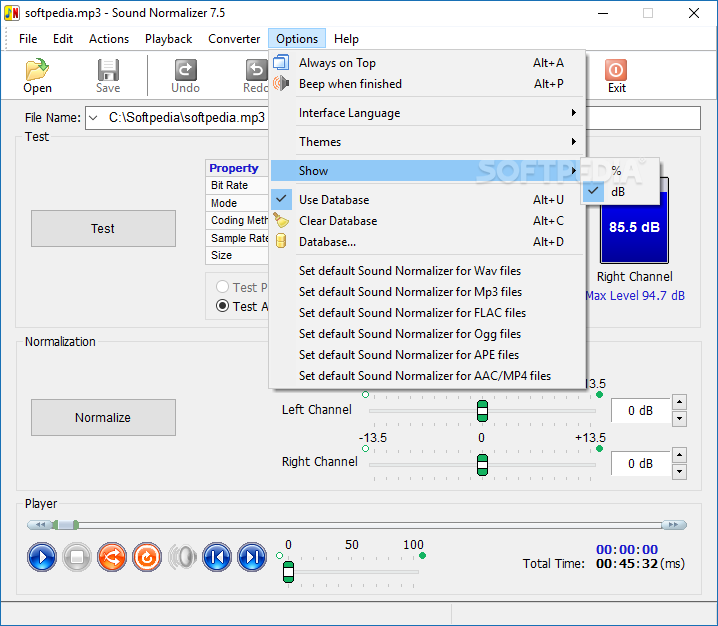Click Total Time value 00:45:32
Viewport: 718px width, 626px height.
pyautogui.click(x=627, y=563)
